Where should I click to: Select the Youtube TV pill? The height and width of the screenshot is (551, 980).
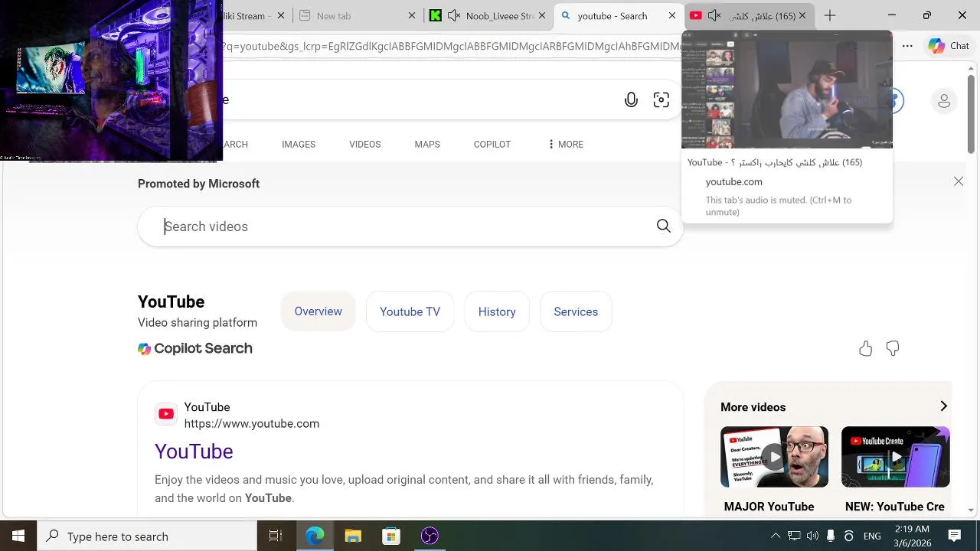click(410, 311)
